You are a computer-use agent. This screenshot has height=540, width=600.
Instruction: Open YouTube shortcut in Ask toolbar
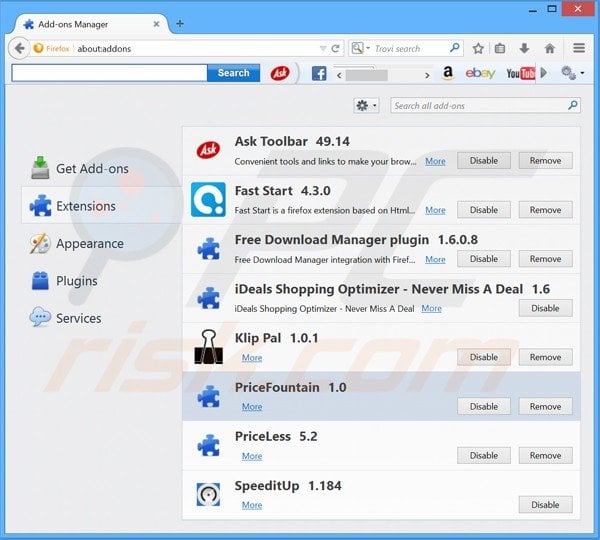click(x=520, y=73)
